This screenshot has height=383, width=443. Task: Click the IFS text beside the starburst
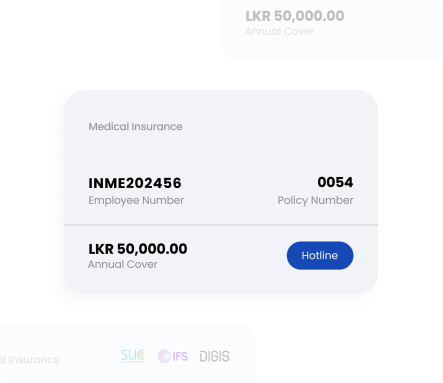tap(180, 356)
